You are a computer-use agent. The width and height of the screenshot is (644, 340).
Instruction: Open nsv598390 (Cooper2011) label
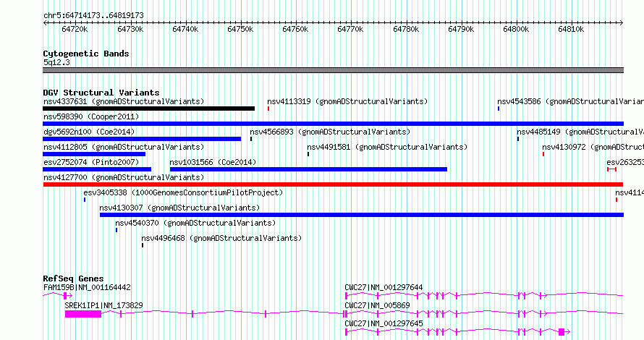pos(91,116)
